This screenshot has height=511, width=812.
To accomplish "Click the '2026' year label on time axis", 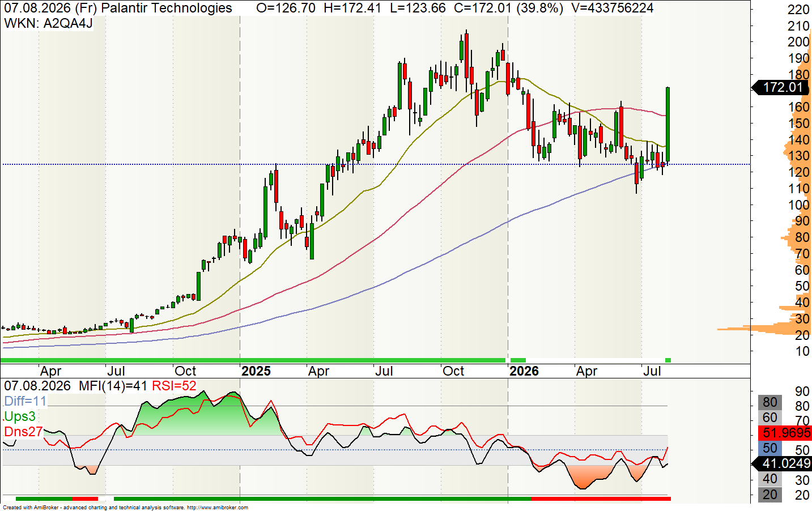I will click(x=524, y=371).
